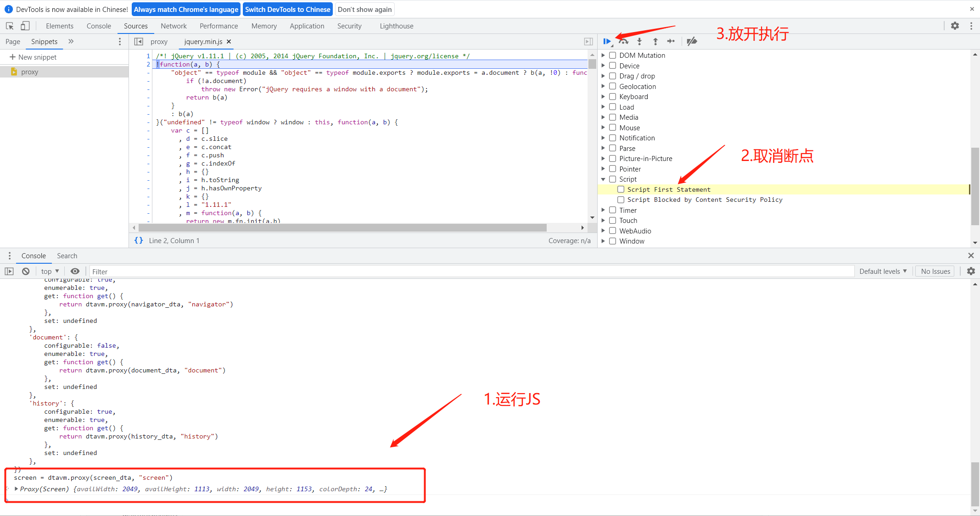Switch to the Console tab
Image resolution: width=980 pixels, height=516 pixels.
pyautogui.click(x=99, y=26)
